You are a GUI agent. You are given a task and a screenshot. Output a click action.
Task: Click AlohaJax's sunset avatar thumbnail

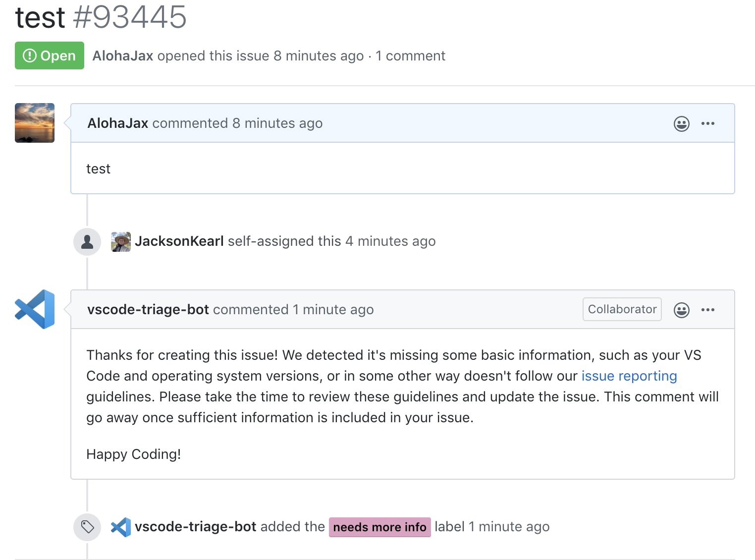35,123
